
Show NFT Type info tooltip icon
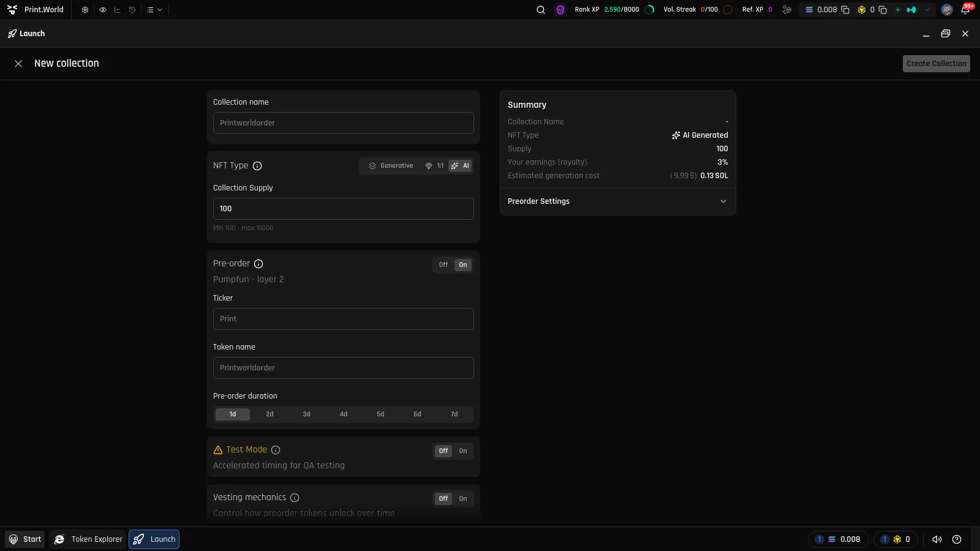click(x=257, y=166)
